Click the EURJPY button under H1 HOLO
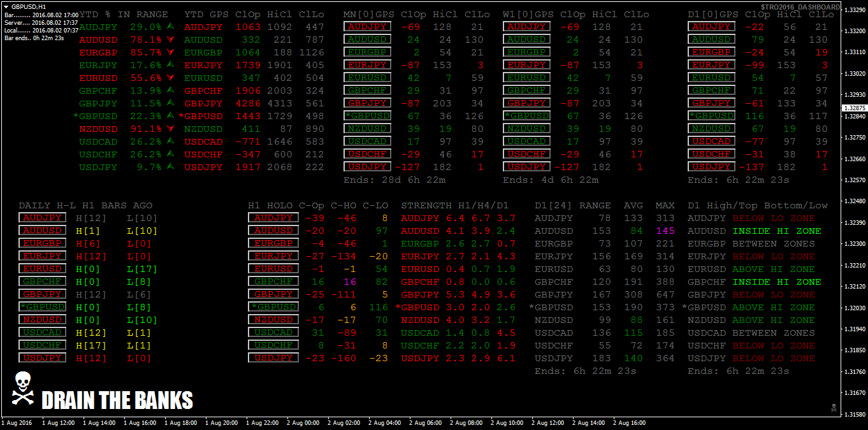Screen dimensions: 868x430 coord(273,256)
